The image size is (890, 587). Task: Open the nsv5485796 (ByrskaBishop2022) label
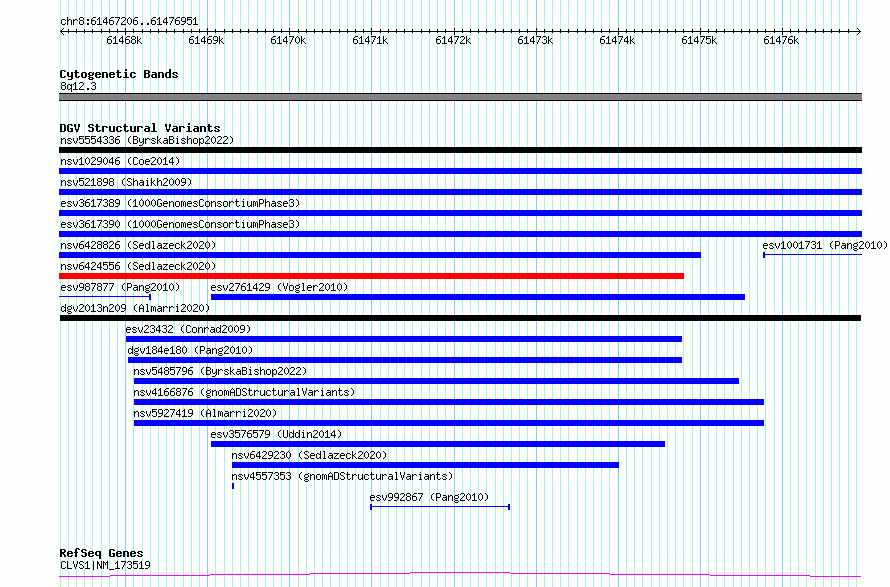[220, 371]
